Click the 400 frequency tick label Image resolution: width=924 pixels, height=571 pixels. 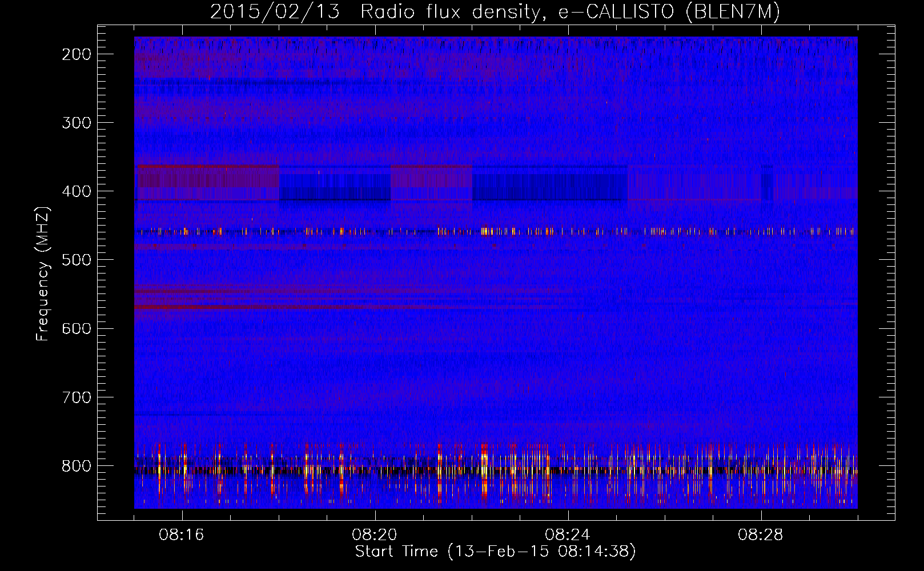tap(77, 191)
